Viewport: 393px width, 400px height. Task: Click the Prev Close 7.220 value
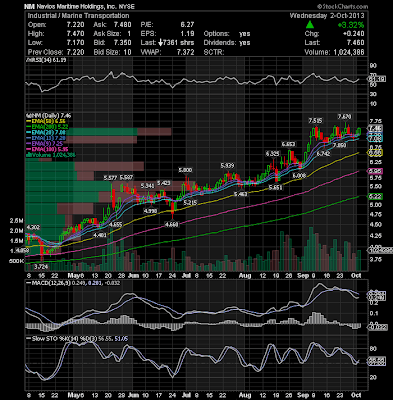75,52
